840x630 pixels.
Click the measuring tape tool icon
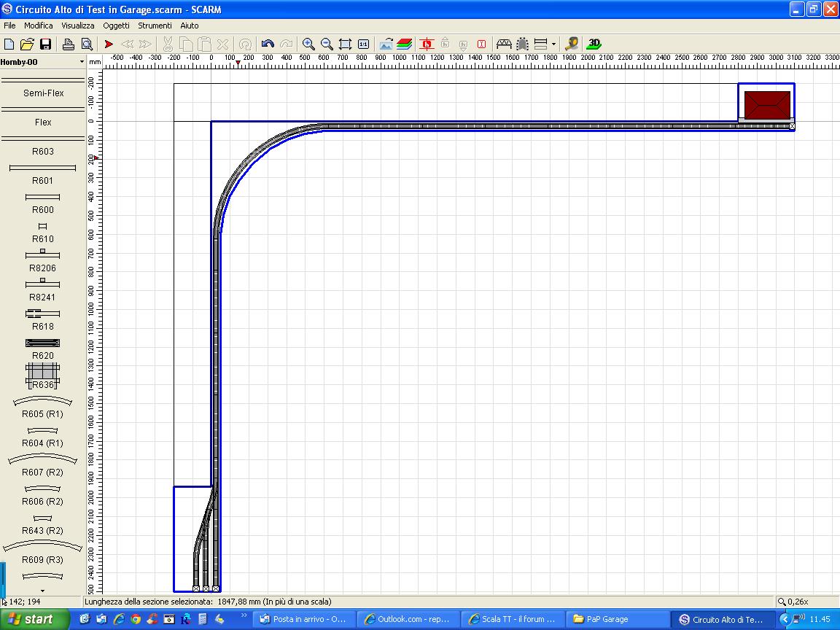[572, 44]
